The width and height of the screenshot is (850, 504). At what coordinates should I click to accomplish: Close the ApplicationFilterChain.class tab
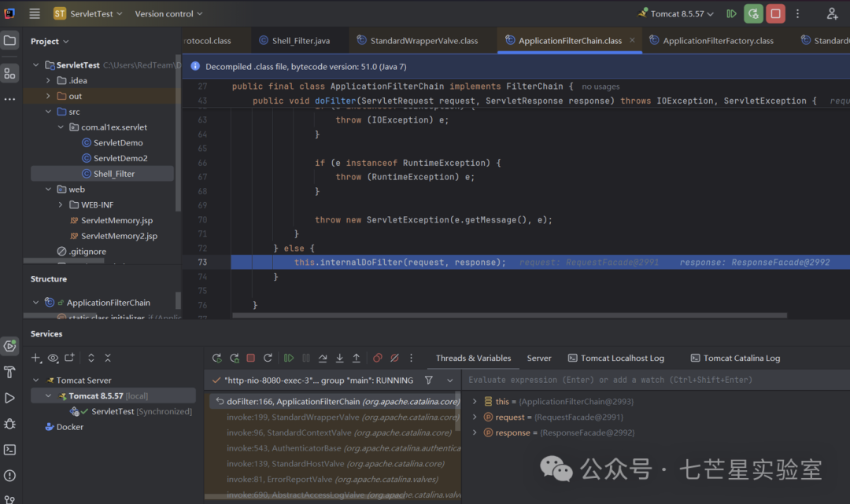click(x=632, y=40)
